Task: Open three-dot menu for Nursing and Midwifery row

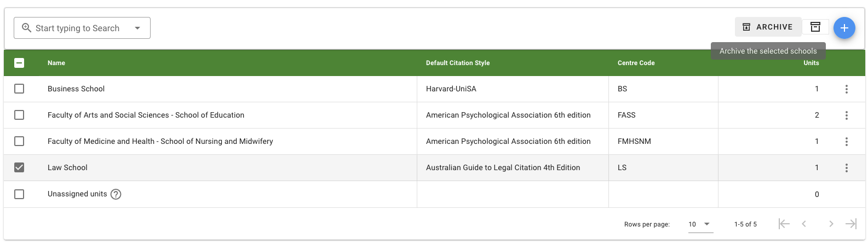Action: click(x=846, y=142)
